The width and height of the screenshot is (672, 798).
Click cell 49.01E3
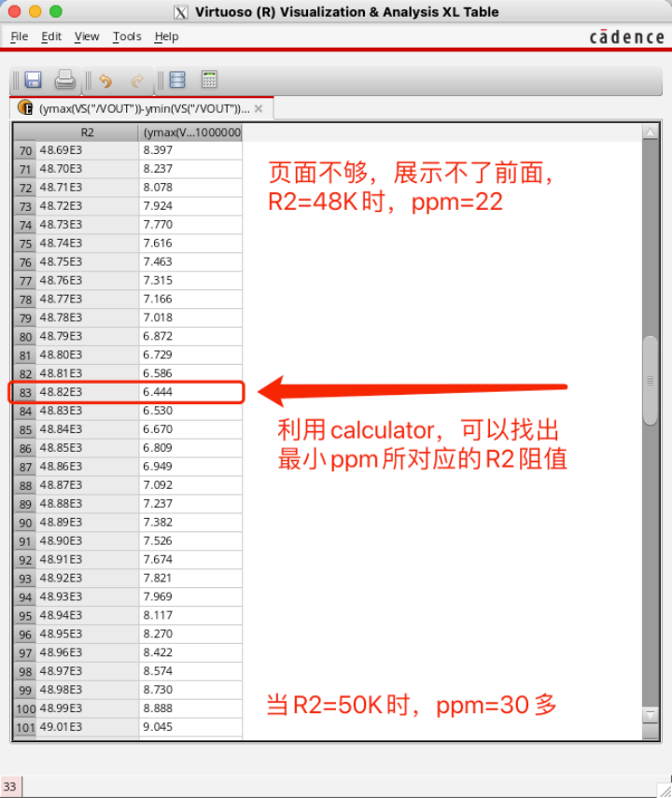87,727
